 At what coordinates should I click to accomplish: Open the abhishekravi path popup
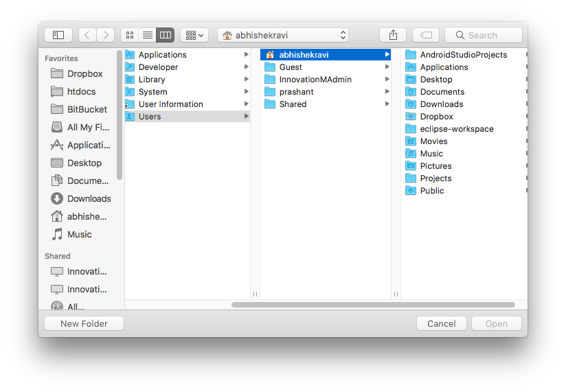click(283, 35)
